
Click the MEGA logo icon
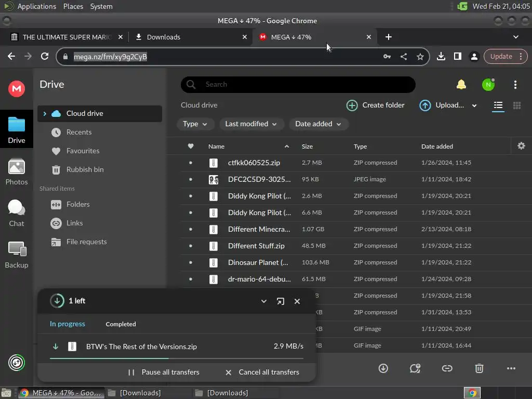point(16,89)
